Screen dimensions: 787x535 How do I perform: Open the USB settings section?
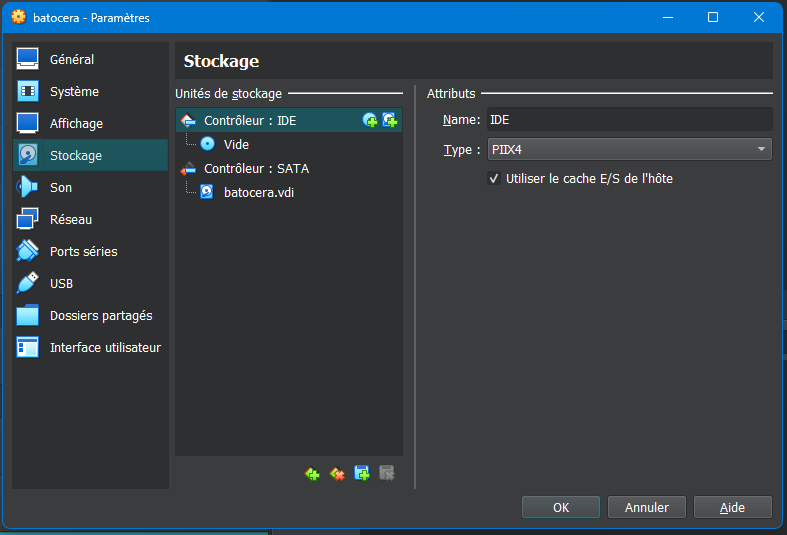(90, 284)
